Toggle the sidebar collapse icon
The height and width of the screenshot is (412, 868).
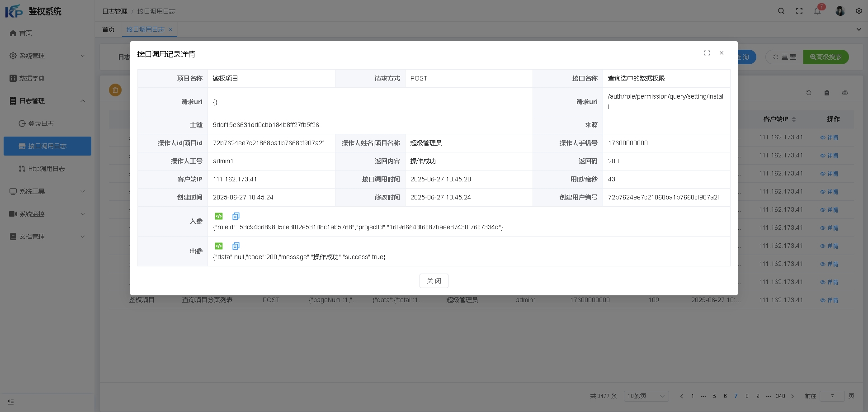click(x=11, y=402)
